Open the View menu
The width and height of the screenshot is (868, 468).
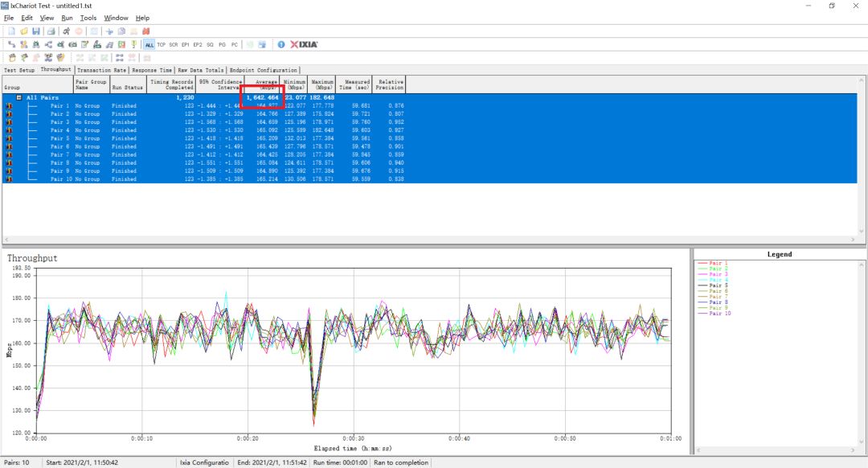tap(47, 18)
